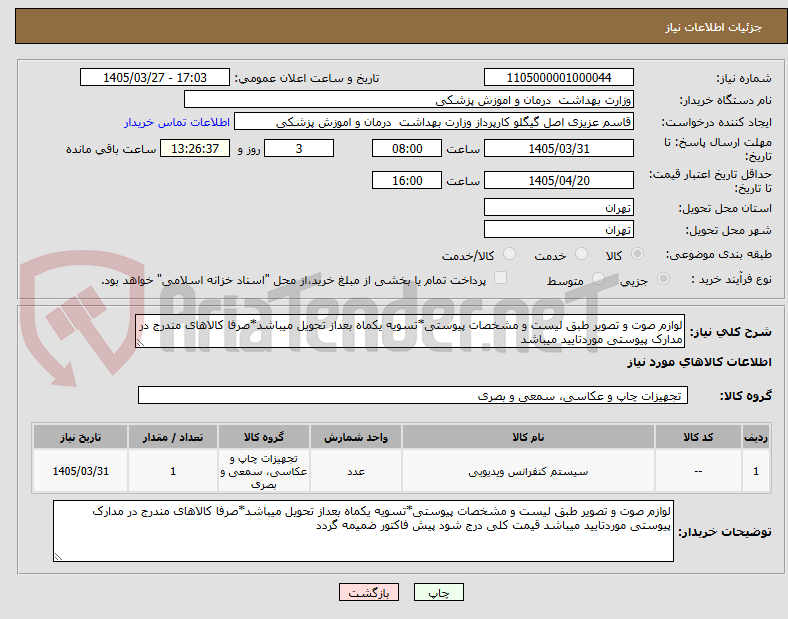Click the چاپ print button
Screen dimensions: 788x619
pos(439,592)
